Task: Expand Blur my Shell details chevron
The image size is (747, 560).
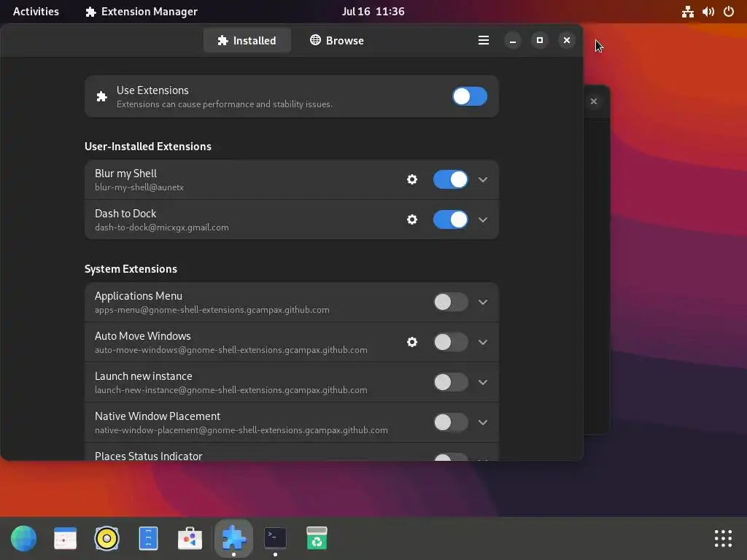Action: coord(483,179)
